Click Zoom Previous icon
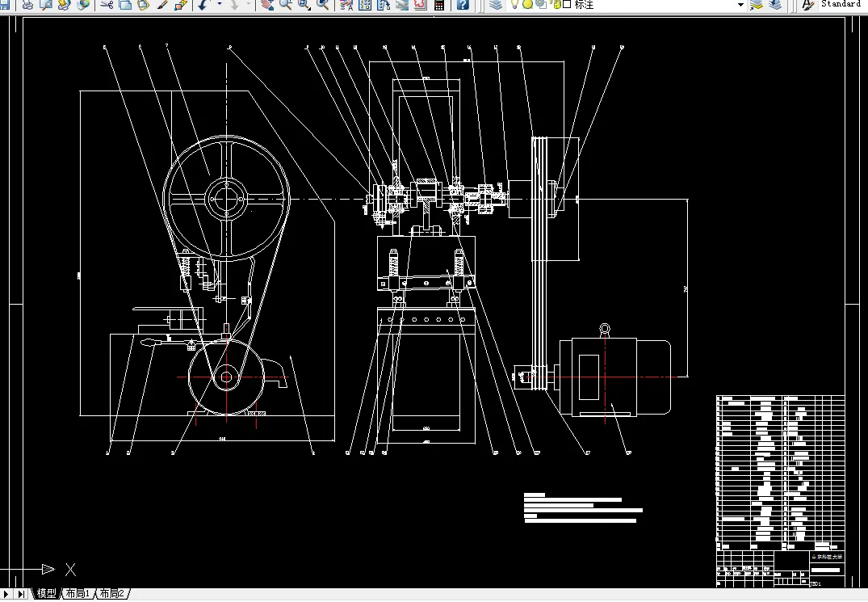The image size is (868, 602). pyautogui.click(x=323, y=4)
